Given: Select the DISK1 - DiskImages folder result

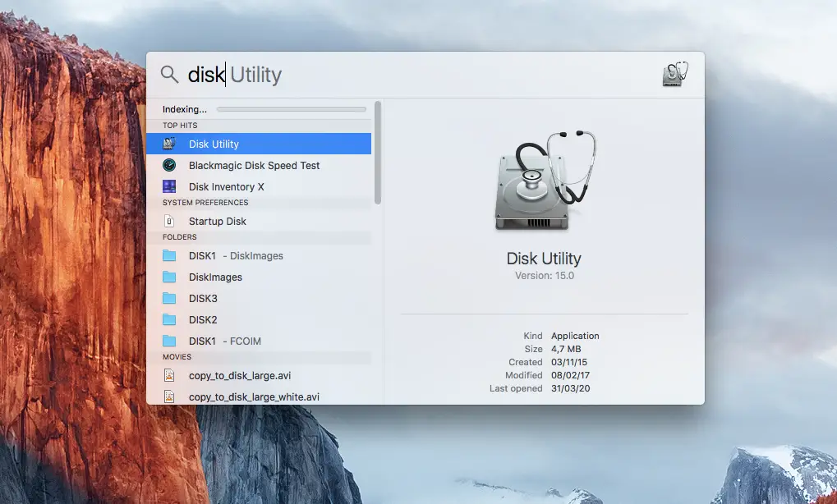Looking at the screenshot, I should [x=259, y=255].
